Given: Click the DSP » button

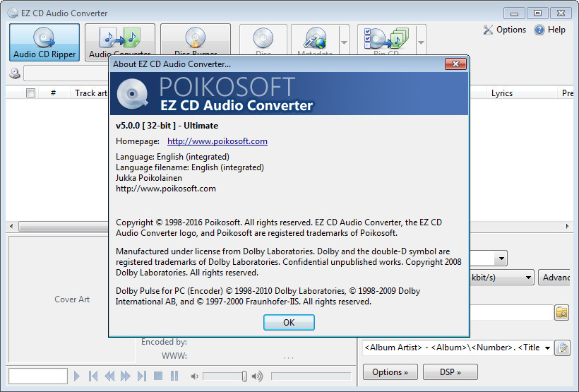Looking at the screenshot, I should (x=450, y=372).
